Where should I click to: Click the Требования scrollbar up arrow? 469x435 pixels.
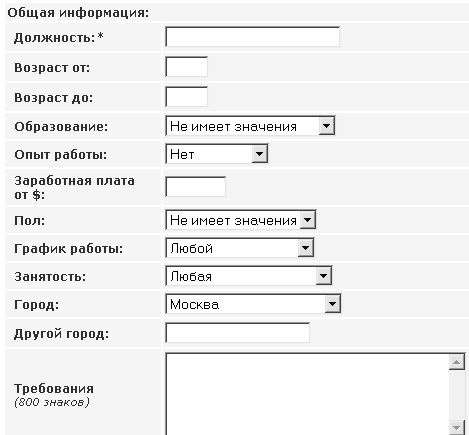[457, 362]
